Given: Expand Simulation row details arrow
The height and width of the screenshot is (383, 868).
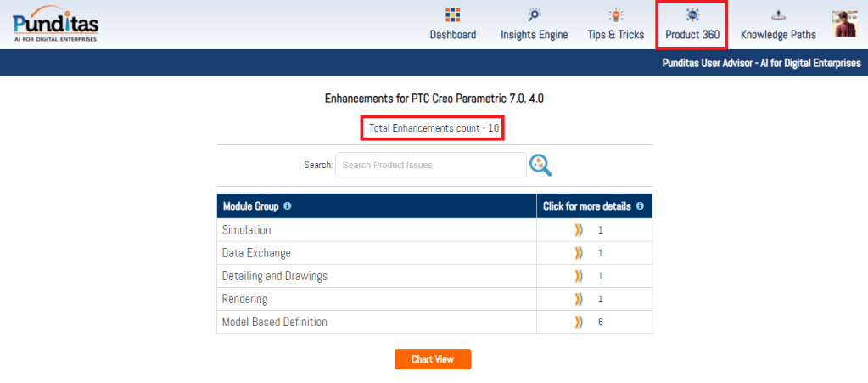Looking at the screenshot, I should [580, 230].
